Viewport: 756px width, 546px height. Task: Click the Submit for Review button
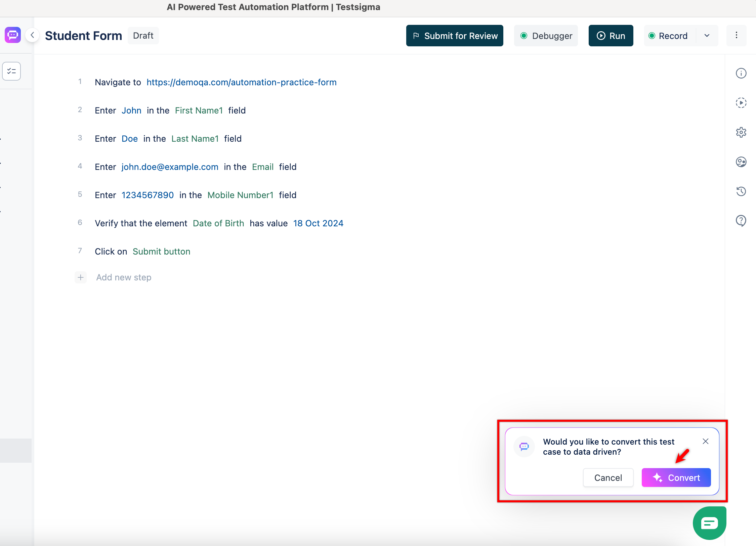455,36
